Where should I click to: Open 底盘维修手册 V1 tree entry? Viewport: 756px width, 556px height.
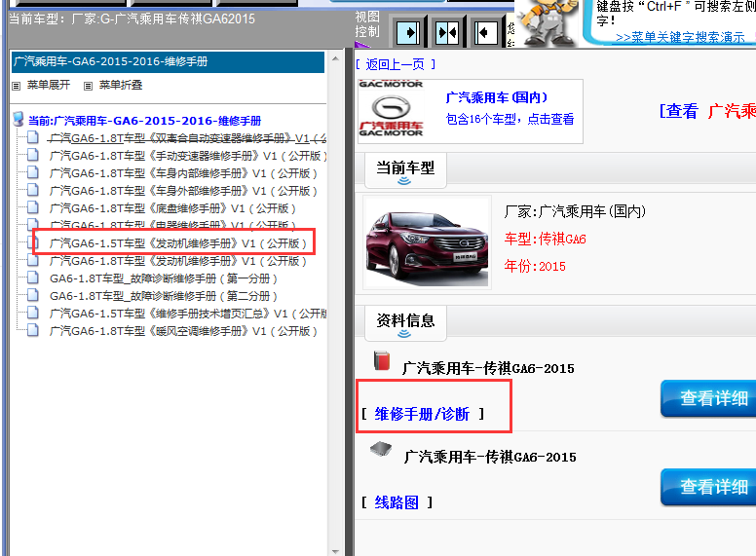pos(172,208)
